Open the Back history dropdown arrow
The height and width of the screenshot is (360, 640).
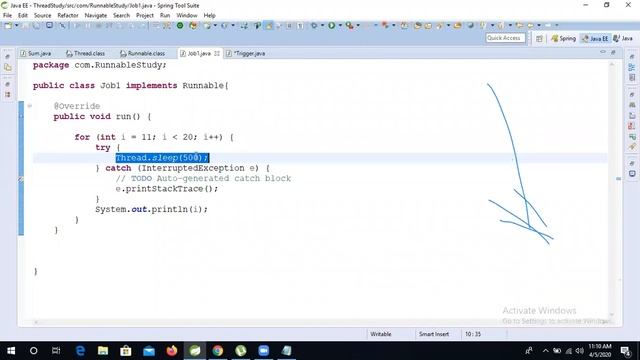coord(539,26)
